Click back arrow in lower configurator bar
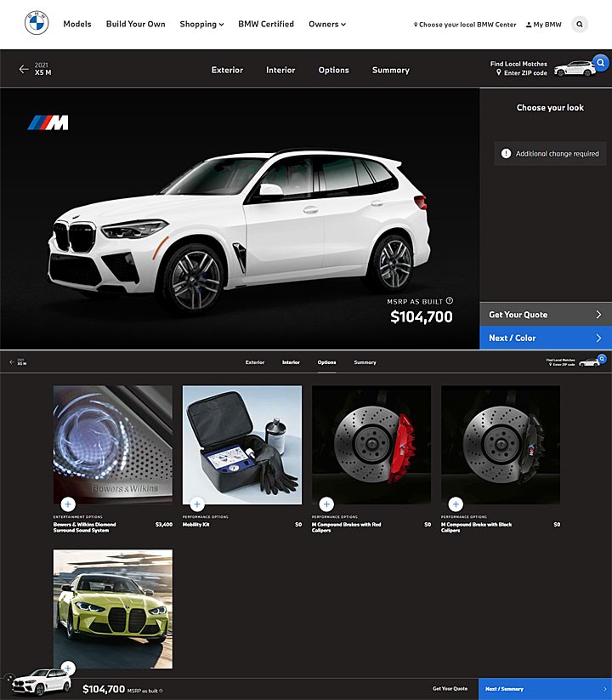This screenshot has height=700, width=612. [12, 362]
